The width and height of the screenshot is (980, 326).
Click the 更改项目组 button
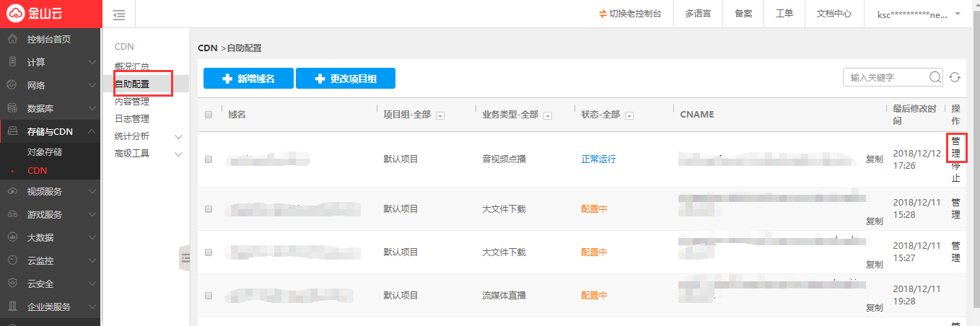click(346, 79)
